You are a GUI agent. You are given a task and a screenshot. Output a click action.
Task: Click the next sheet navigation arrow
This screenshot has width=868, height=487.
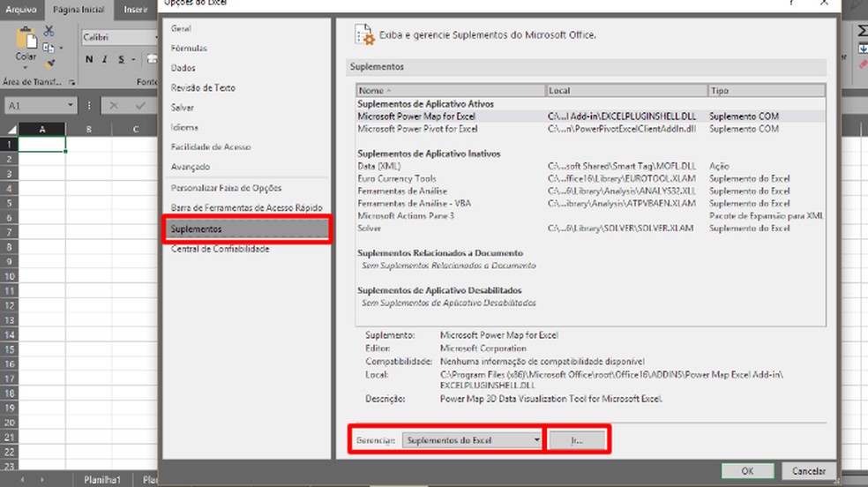(41, 479)
